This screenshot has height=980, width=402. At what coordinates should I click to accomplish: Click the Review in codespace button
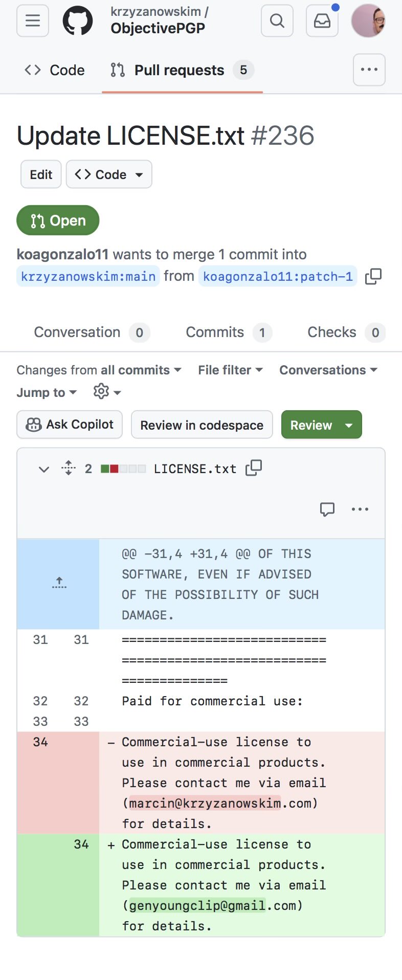click(x=202, y=425)
